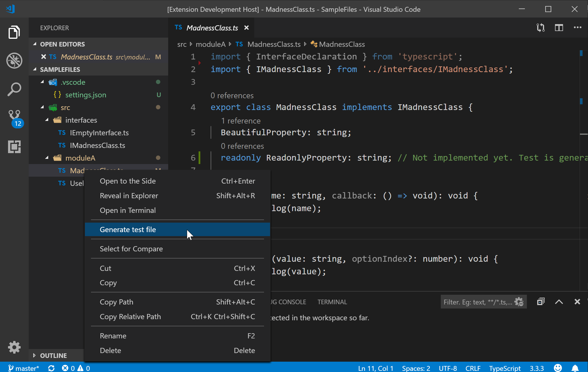588x372 pixels.
Task: Click the Manage gear icon
Action: (14, 347)
